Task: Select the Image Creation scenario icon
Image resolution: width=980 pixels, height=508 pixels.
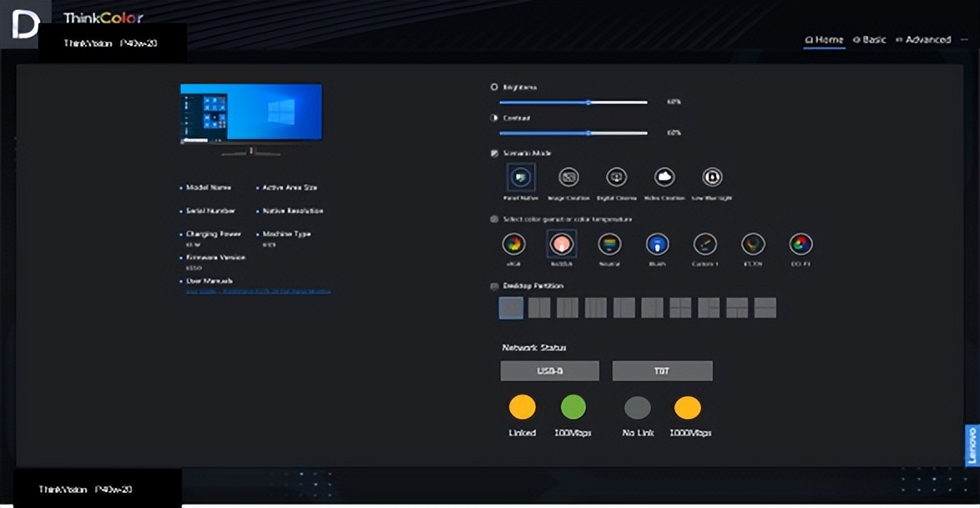Action: point(568,177)
